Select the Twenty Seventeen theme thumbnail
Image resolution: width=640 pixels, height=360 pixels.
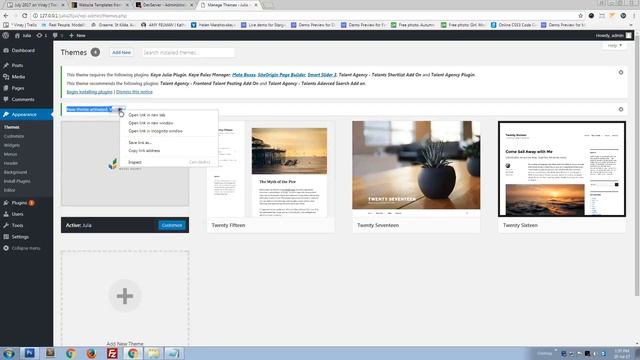tap(416, 169)
